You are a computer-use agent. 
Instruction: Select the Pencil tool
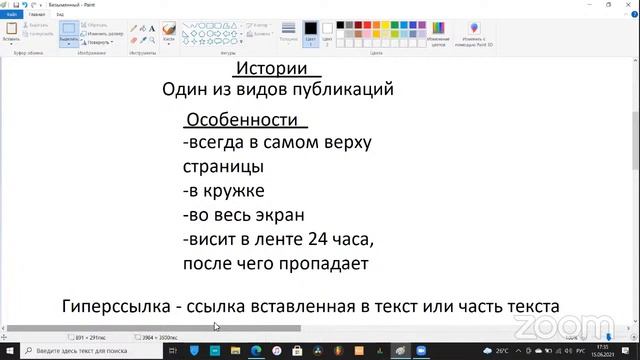click(x=133, y=29)
